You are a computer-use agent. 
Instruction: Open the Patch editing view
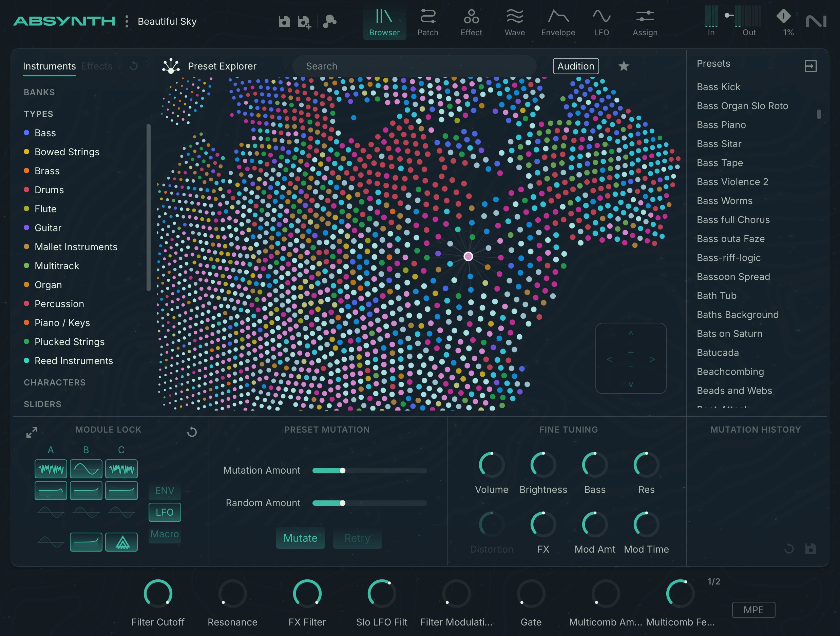(427, 22)
